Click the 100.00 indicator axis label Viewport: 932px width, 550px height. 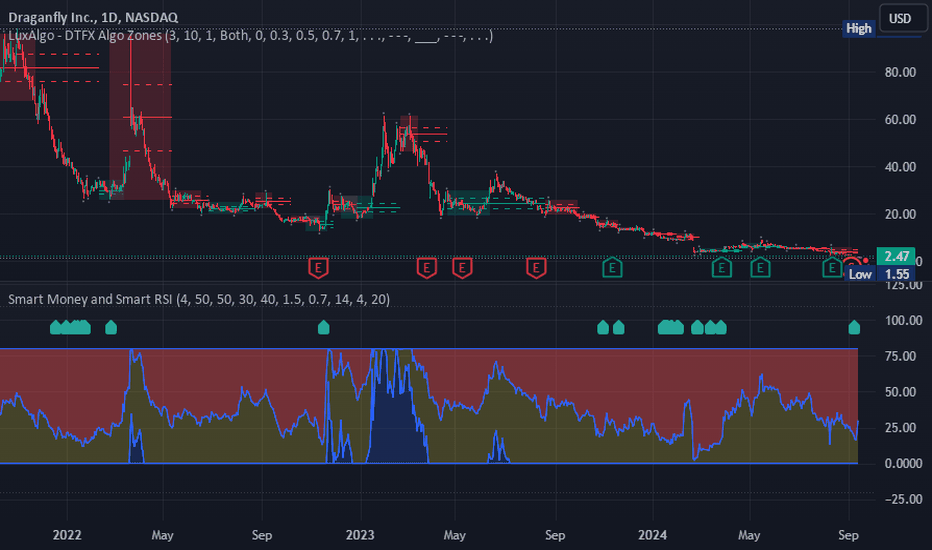[903, 320]
